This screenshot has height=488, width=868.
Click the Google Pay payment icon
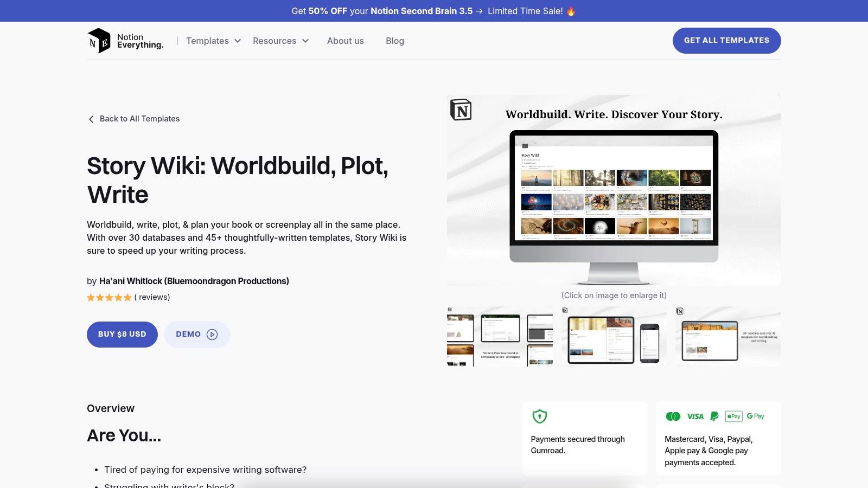(755, 416)
